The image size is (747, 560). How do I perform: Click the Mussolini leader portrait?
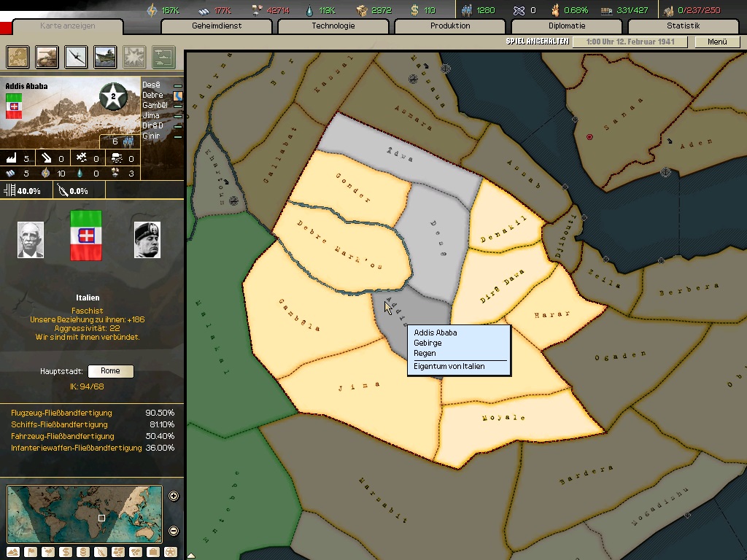[x=147, y=240]
